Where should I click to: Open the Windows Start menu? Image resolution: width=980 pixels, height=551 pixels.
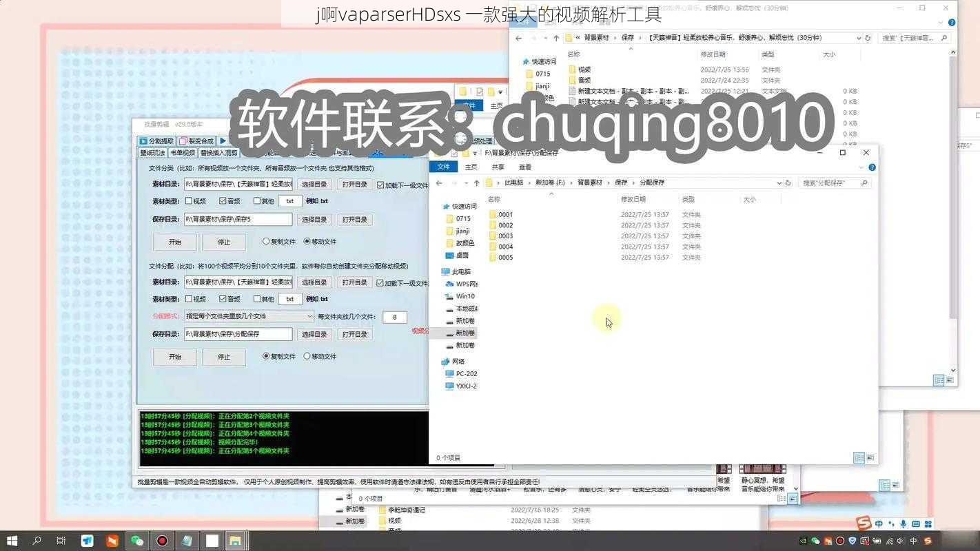12,541
